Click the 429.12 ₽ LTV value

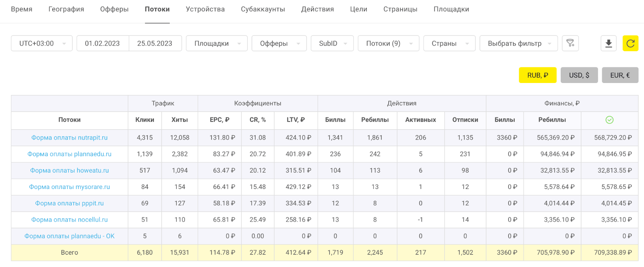click(x=298, y=187)
